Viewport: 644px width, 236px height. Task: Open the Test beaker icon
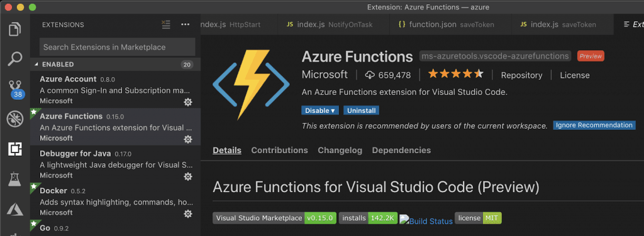[15, 180]
